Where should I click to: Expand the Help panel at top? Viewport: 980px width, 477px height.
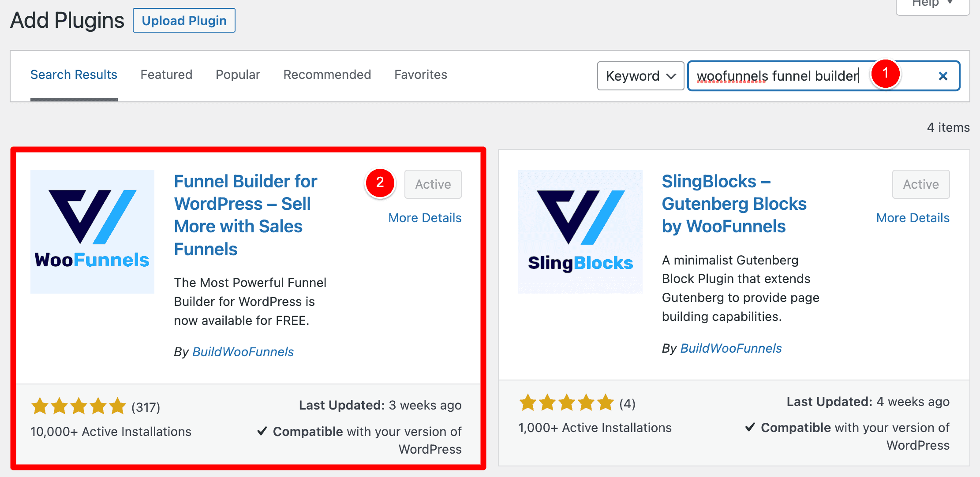coord(932,4)
